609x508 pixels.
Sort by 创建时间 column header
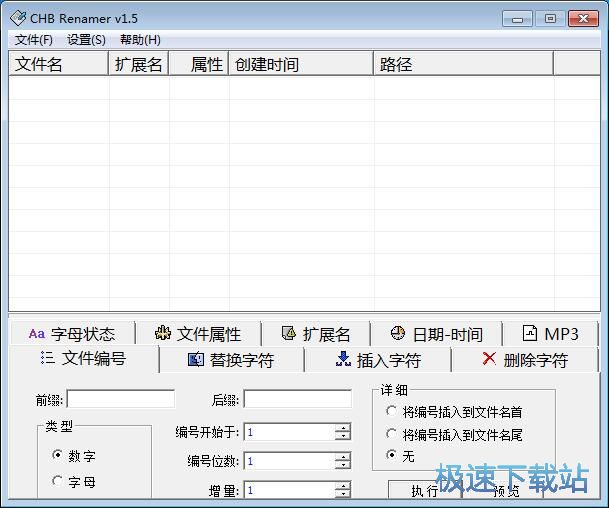tap(301, 63)
